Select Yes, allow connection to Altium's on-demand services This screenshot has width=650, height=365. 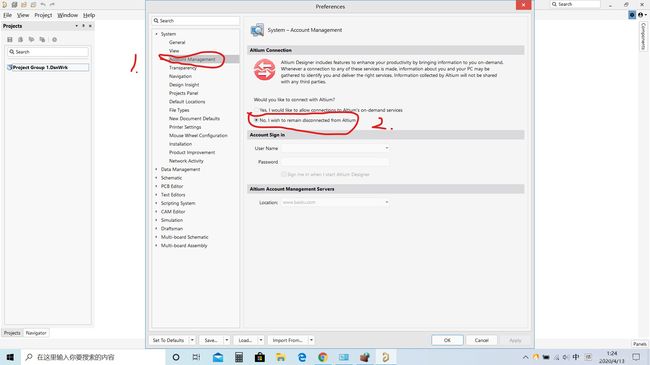[x=256, y=110]
